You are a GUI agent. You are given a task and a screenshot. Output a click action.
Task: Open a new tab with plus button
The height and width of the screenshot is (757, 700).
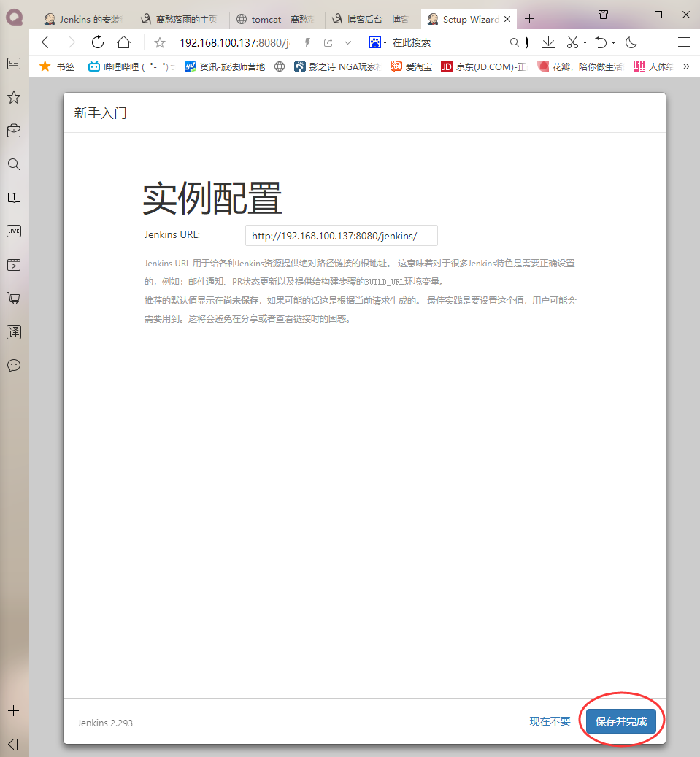[530, 19]
